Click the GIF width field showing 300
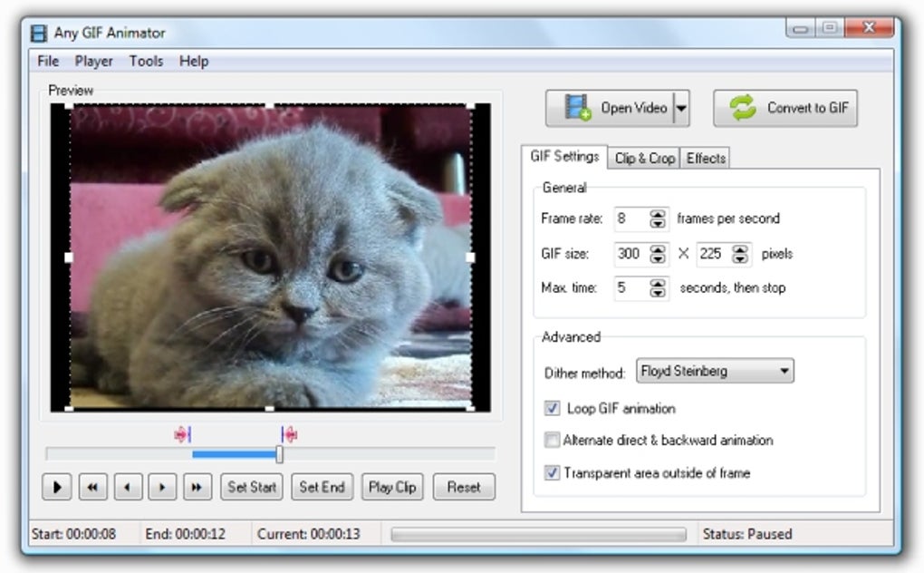Image resolution: width=924 pixels, height=573 pixels. pos(631,254)
